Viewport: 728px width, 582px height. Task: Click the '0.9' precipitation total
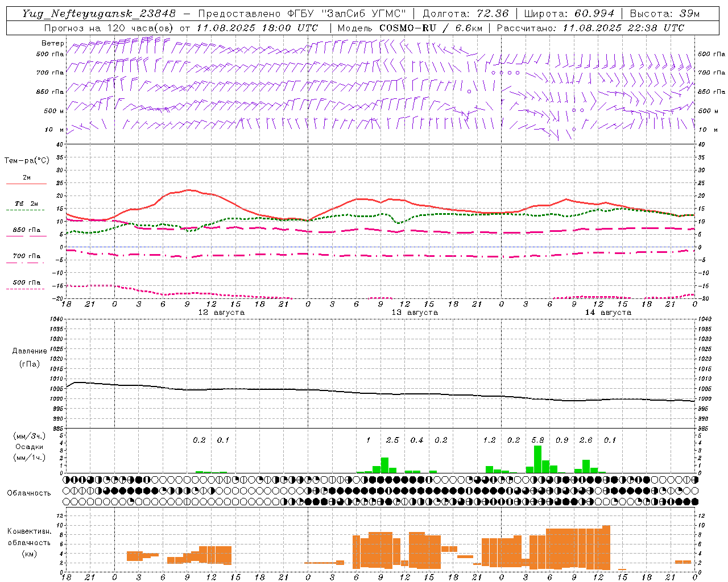[x=562, y=440]
